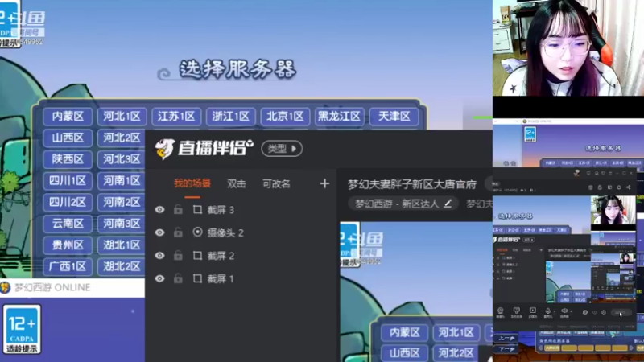The height and width of the screenshot is (362, 644).
Task: Switch to the 可改名 tab
Action: [x=276, y=184]
